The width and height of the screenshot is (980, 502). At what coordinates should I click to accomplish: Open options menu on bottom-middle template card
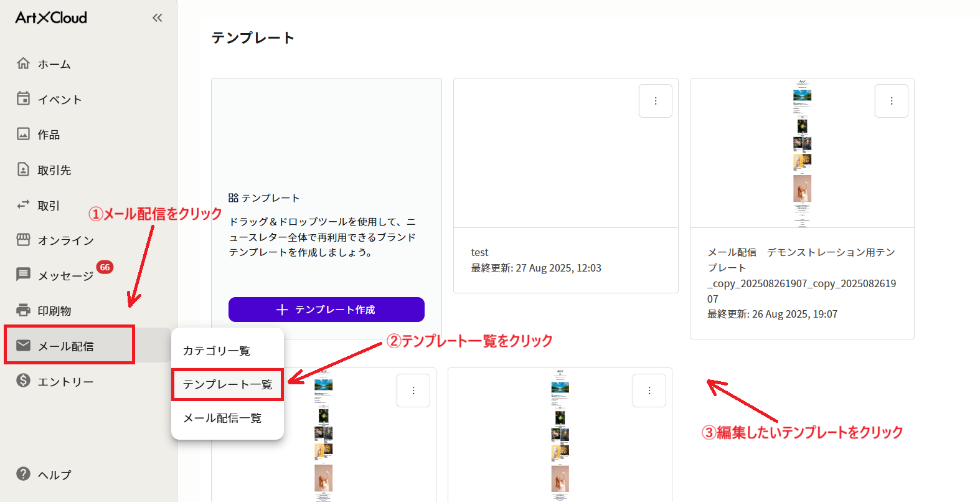(649, 391)
